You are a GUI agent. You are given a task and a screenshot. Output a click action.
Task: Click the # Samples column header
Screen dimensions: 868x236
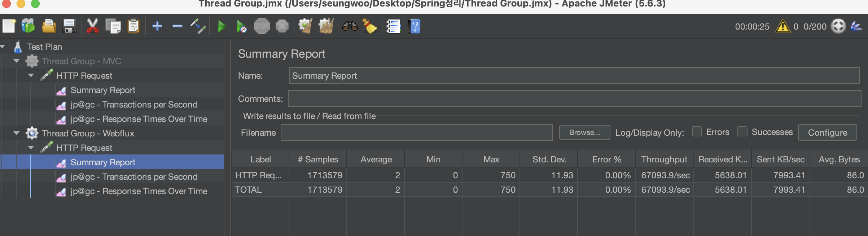click(318, 159)
